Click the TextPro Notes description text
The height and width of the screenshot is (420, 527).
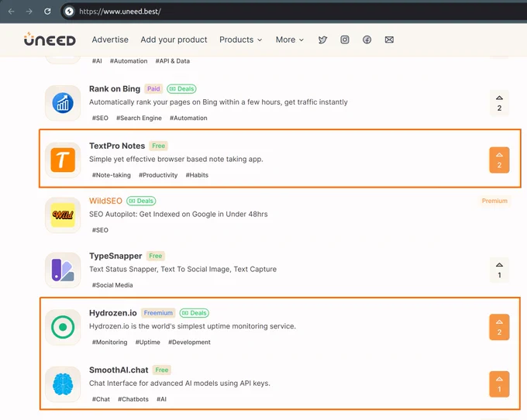176,160
